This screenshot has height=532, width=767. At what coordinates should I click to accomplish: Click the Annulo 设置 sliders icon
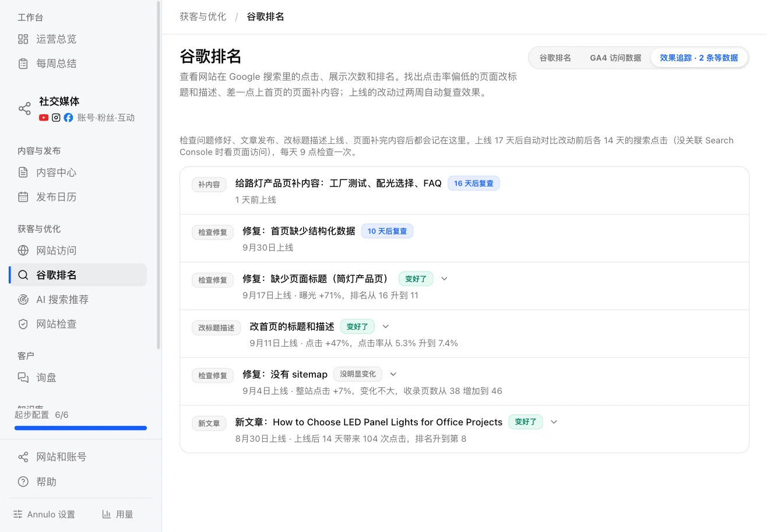pyautogui.click(x=18, y=515)
